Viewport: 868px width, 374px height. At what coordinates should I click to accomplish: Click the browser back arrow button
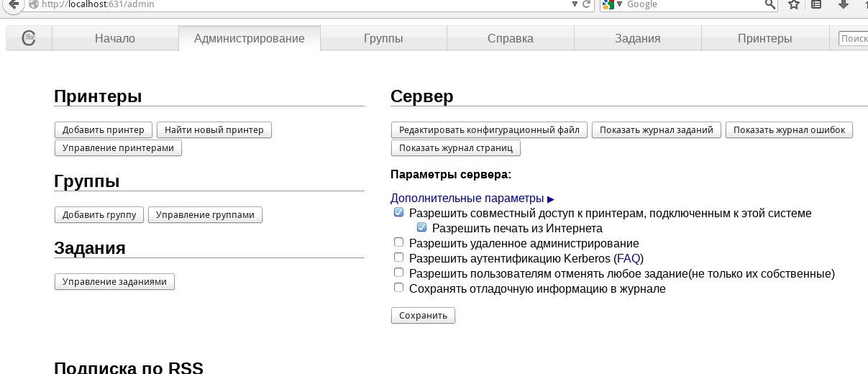tap(14, 4)
